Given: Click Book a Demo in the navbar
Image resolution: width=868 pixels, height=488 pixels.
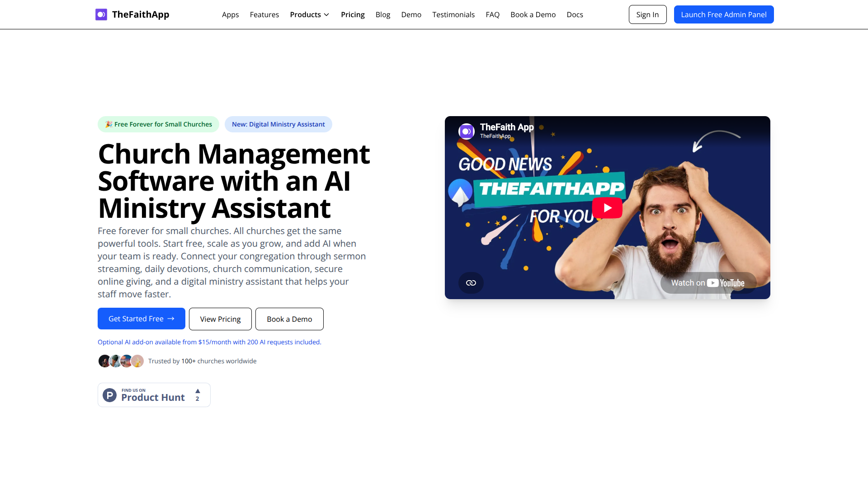Looking at the screenshot, I should pyautogui.click(x=533, y=14).
